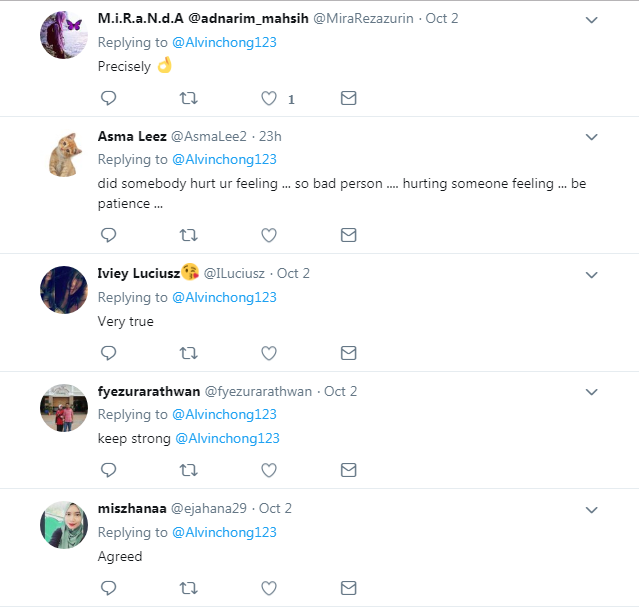Reply to Iviey Luciusz's tweet
Viewport: 639px width, 607px height.
109,352
